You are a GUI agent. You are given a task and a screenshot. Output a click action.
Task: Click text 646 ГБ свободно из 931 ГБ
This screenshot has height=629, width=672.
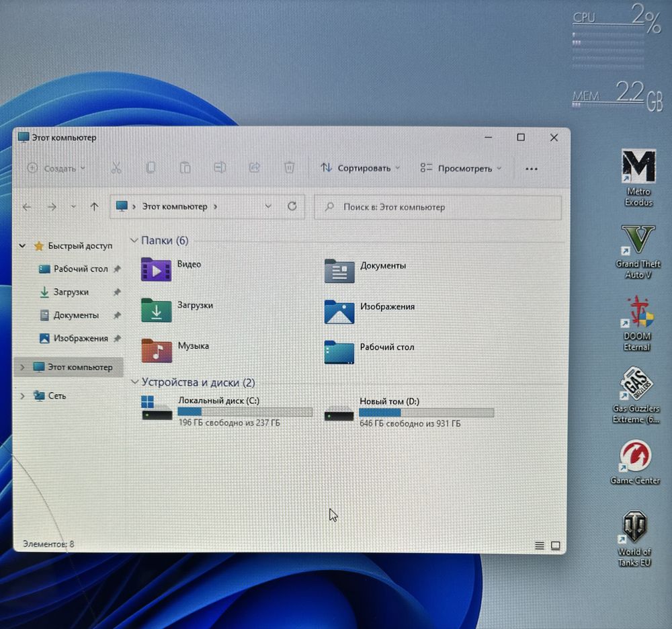410,424
